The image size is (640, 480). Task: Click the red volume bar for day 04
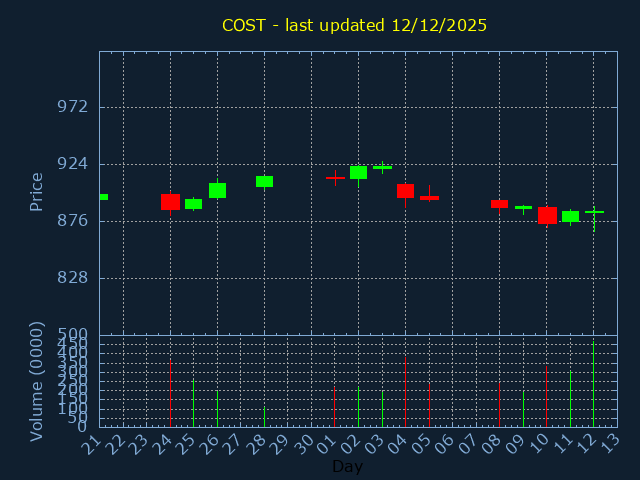pyautogui.click(x=405, y=392)
